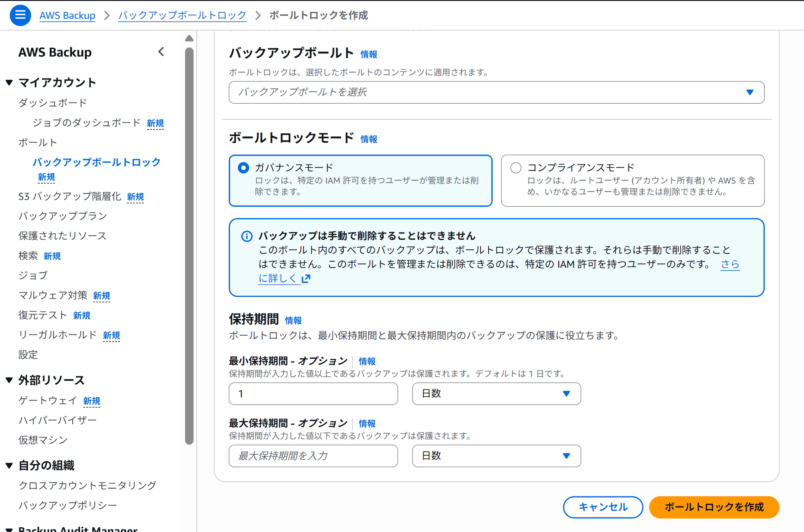The width and height of the screenshot is (804, 532).
Task: Open the 最大保持期間 unit dropdown (日数)
Action: 496,456
